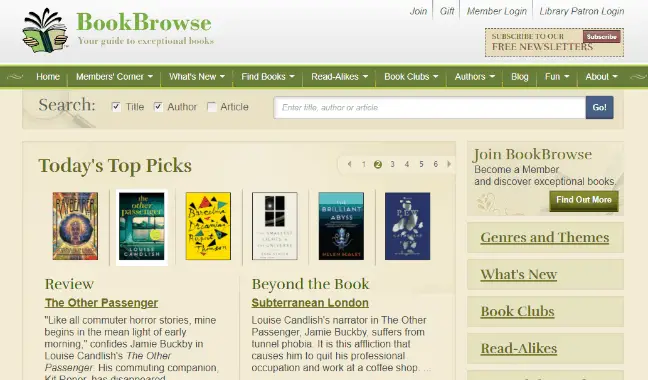Screen dimensions: 648x380
Task: Go to Top Picks page 6
Action: tap(436, 164)
